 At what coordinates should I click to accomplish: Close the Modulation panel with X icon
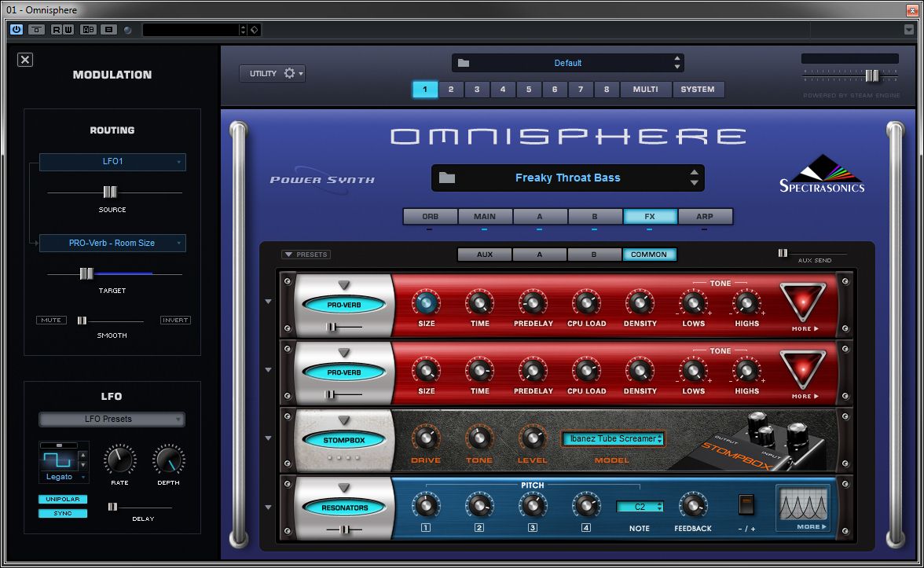click(x=25, y=60)
